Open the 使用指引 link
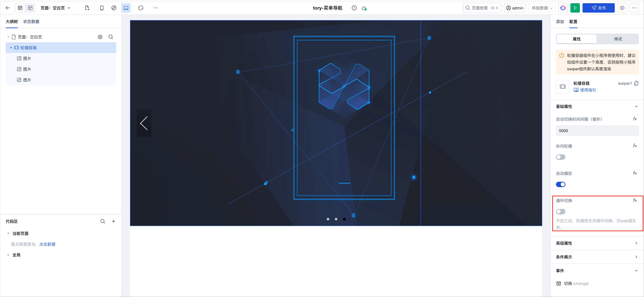Screen dimensions: 644x297 585,90
